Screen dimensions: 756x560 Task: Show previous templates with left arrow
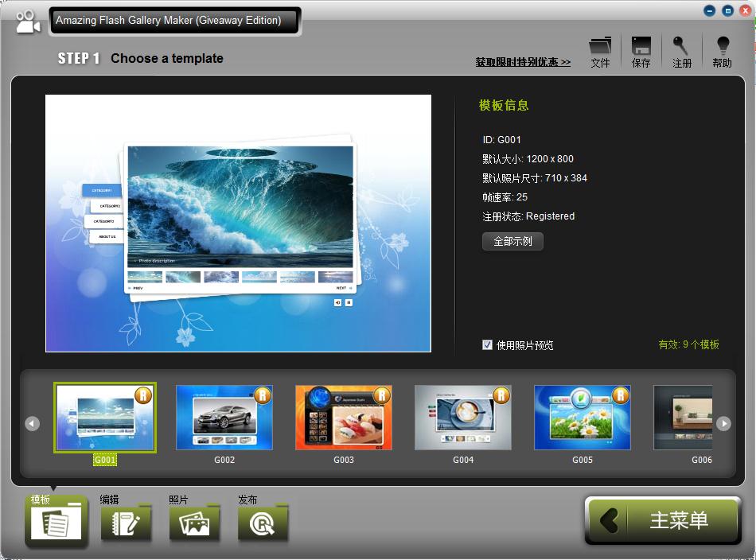click(x=33, y=424)
